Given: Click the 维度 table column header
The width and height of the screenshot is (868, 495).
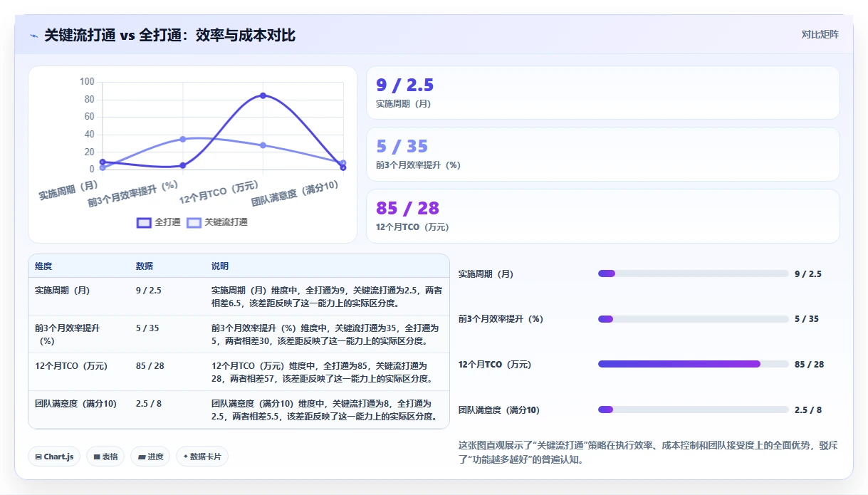Looking at the screenshot, I should (43, 266).
